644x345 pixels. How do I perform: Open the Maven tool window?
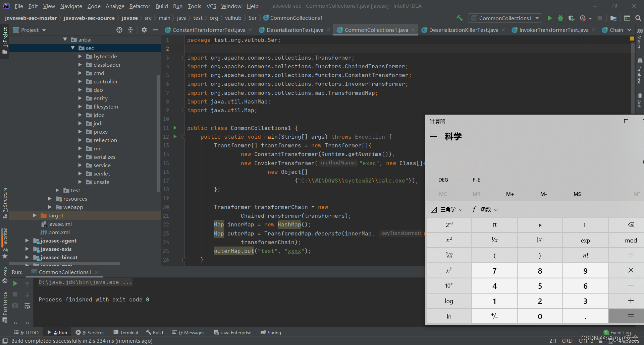tap(640, 40)
